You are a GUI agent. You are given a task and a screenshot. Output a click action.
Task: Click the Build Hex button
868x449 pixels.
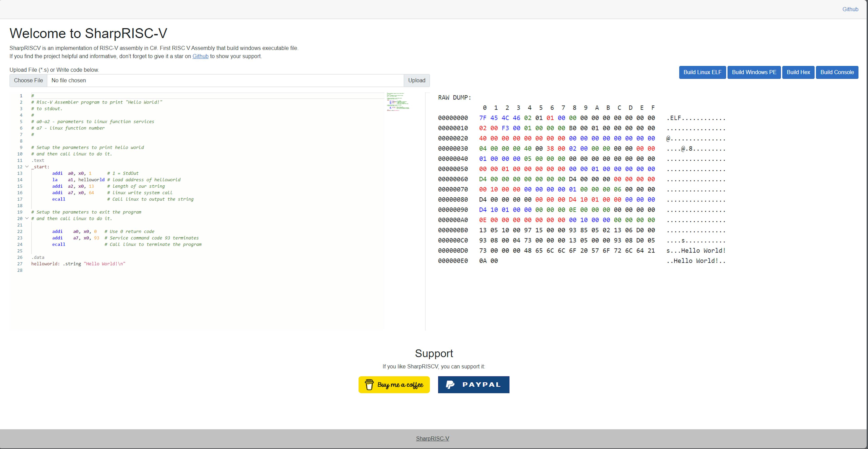[x=798, y=72]
